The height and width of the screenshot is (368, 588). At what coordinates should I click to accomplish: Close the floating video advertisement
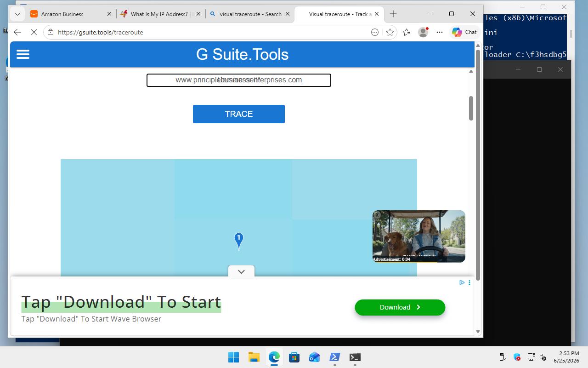(377, 215)
